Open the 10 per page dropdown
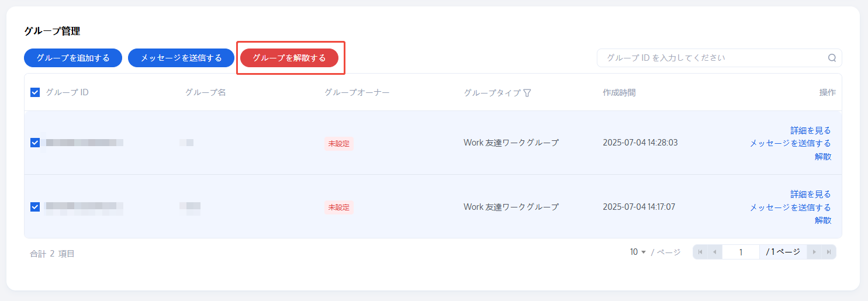The image size is (868, 301). point(638,252)
